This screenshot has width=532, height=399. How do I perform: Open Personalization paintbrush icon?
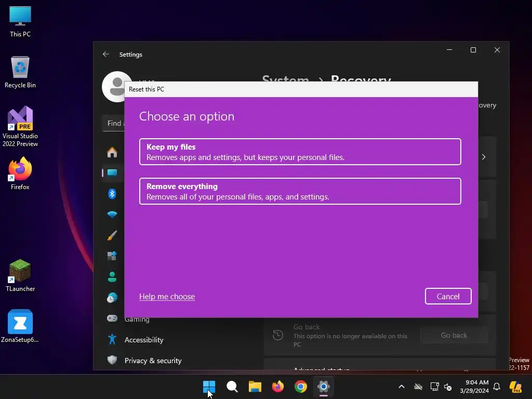click(112, 235)
